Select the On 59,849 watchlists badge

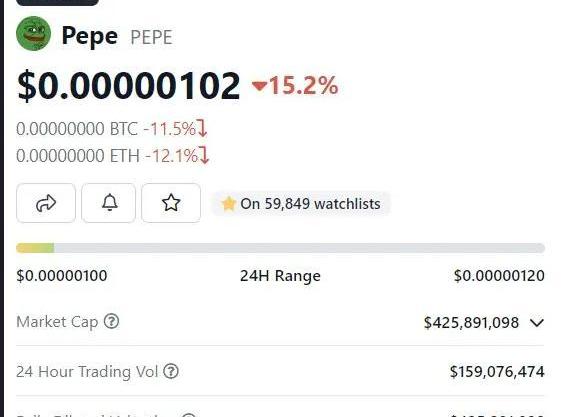point(301,204)
